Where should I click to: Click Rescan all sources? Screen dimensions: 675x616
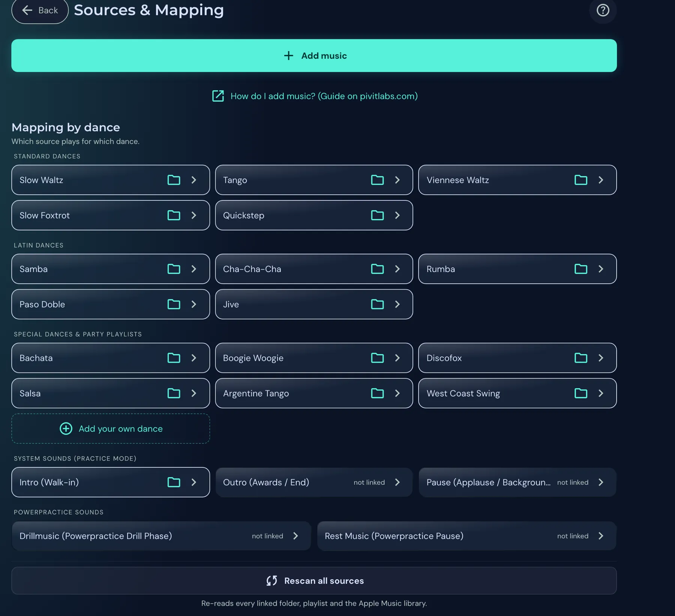[314, 581]
